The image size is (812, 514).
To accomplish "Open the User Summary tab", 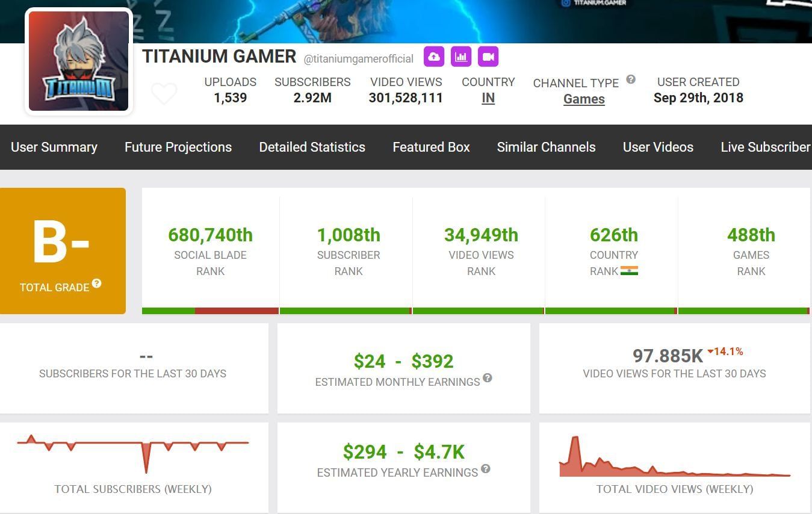I will [x=54, y=147].
